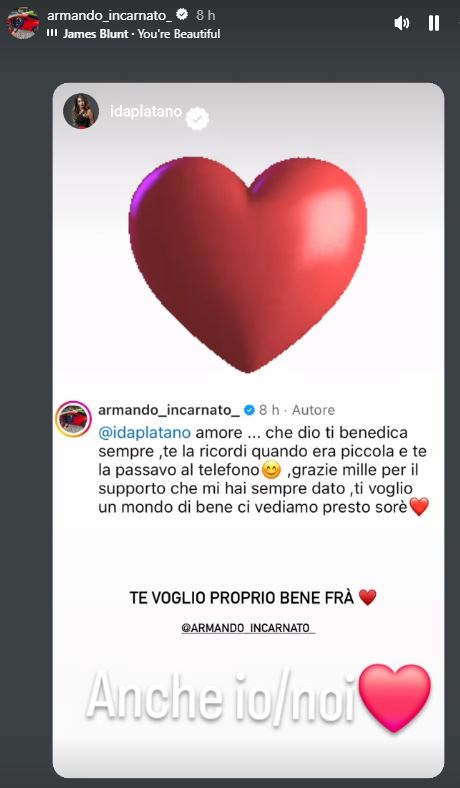The height and width of the screenshot is (788, 460).
Task: Open the @idaplatano mention in comment
Action: [145, 433]
